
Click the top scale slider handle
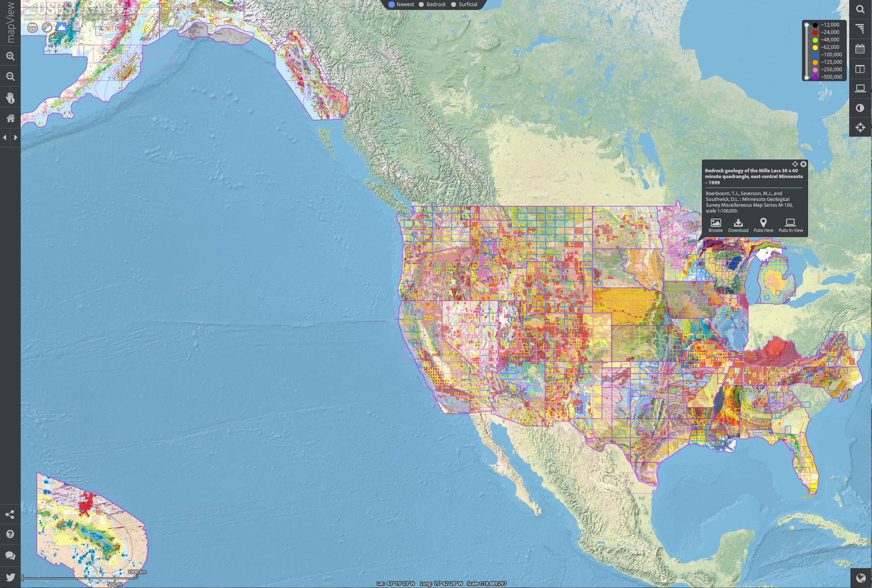[807, 25]
